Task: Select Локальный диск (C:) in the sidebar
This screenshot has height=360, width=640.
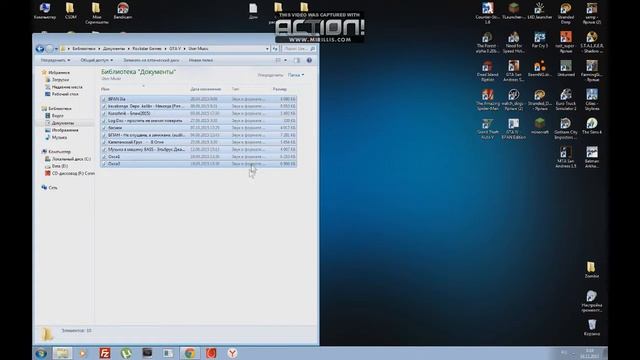Action: (x=71, y=159)
